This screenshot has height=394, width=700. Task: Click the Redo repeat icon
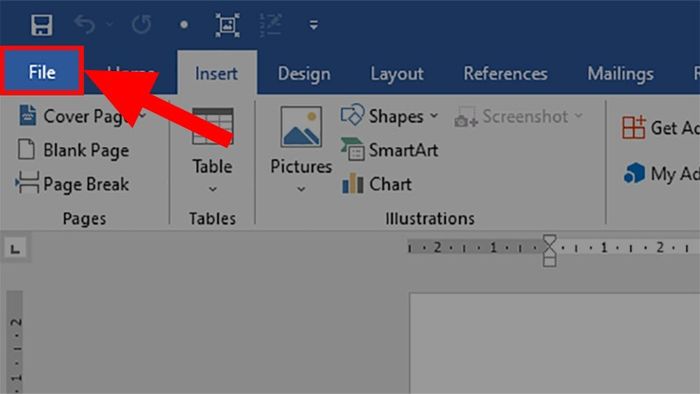(142, 25)
